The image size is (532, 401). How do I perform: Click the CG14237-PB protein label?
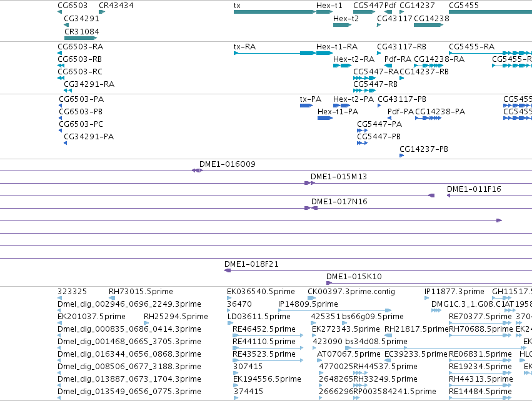pos(423,149)
